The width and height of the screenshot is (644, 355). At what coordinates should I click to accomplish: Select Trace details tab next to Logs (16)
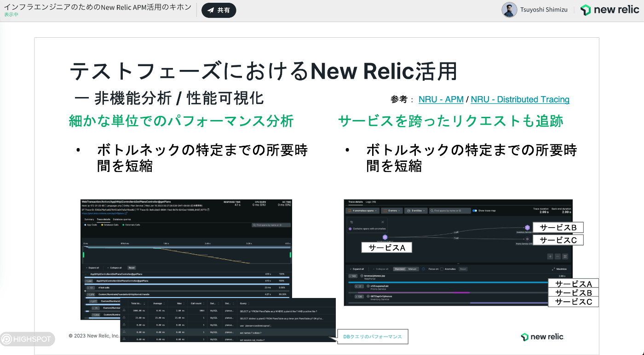(x=356, y=202)
